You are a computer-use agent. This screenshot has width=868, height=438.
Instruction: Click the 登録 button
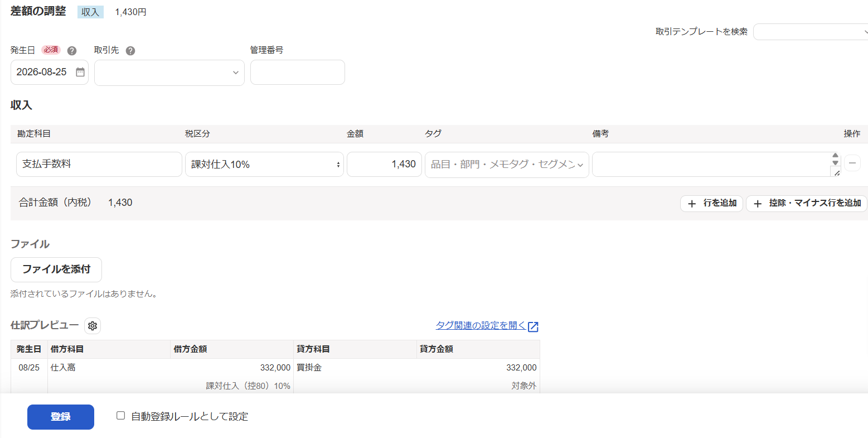(61, 417)
